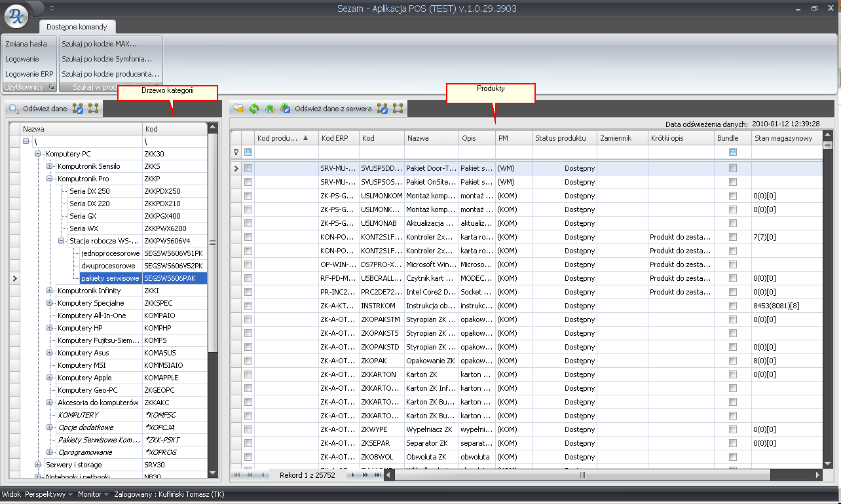
Task: Tick row checkbox for ZKKARTON product
Action: 248,374
